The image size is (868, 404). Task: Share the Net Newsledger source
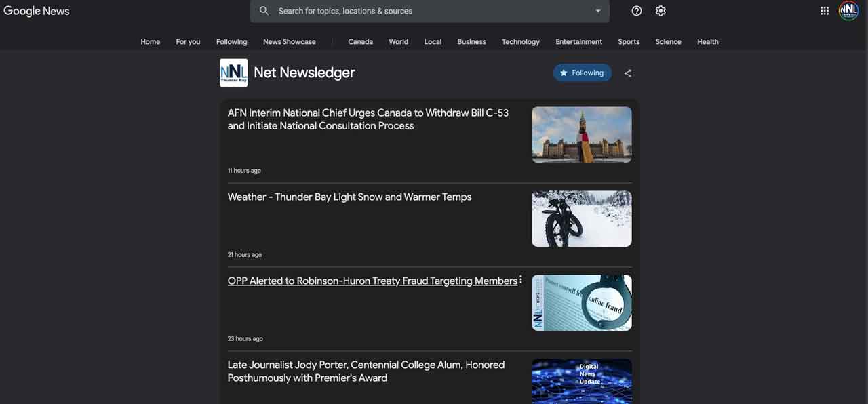click(x=628, y=73)
